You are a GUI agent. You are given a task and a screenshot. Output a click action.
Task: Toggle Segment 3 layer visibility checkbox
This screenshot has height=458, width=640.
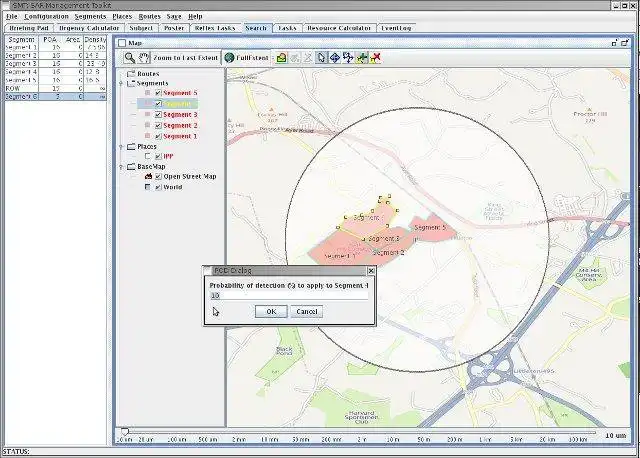pyautogui.click(x=158, y=115)
